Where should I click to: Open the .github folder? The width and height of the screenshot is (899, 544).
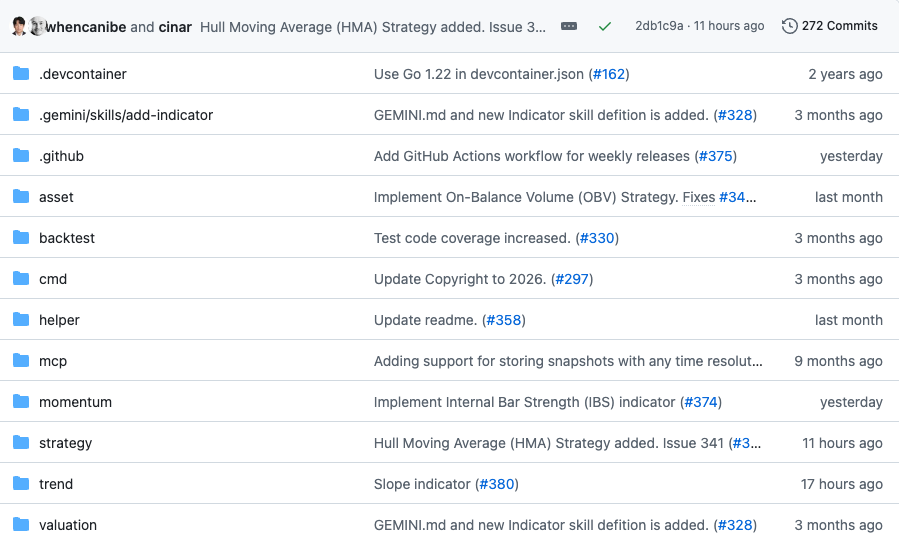pyautogui.click(x=61, y=156)
